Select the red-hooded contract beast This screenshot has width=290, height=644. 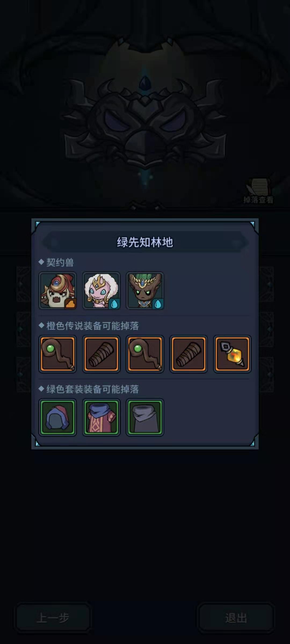coord(58,291)
